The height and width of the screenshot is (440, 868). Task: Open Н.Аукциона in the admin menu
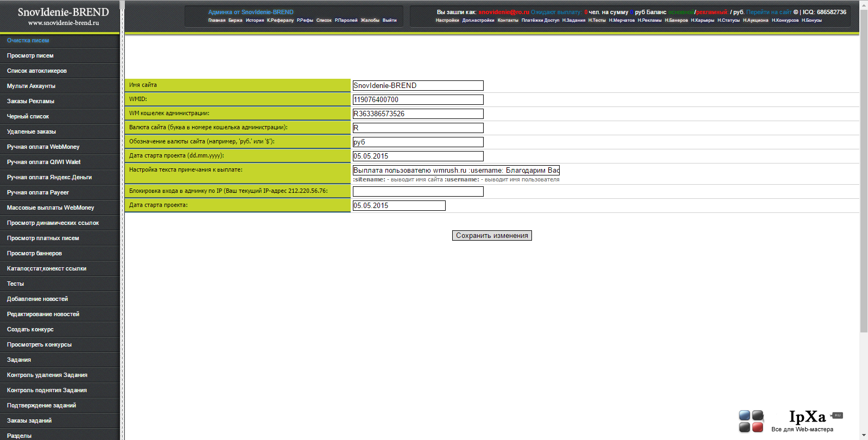(x=756, y=20)
